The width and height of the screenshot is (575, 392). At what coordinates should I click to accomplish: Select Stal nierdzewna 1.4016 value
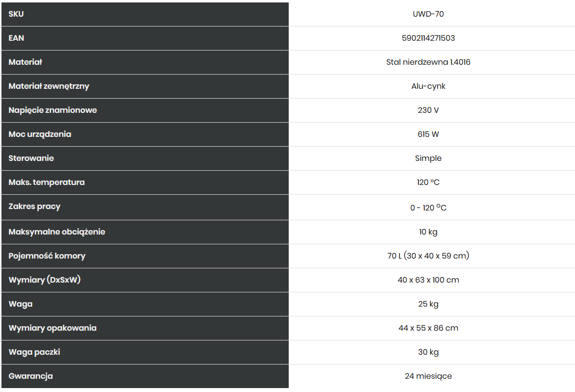pyautogui.click(x=428, y=62)
